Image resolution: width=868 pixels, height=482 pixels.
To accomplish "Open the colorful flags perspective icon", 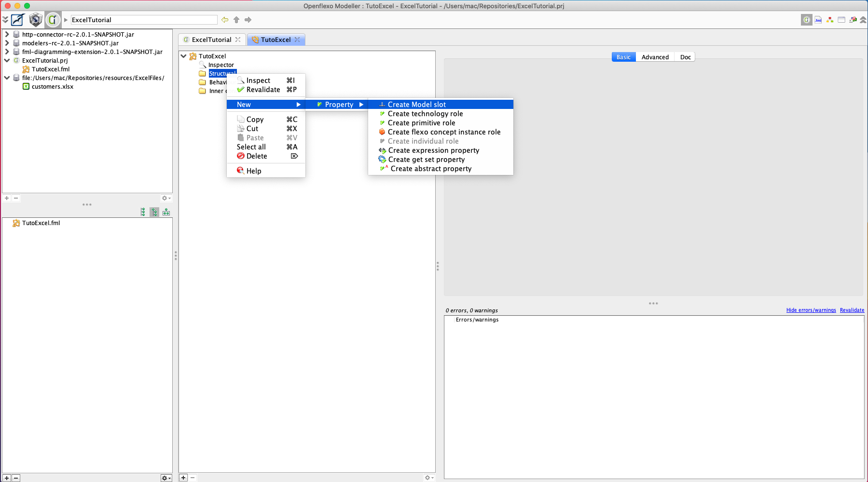I will click(x=853, y=20).
